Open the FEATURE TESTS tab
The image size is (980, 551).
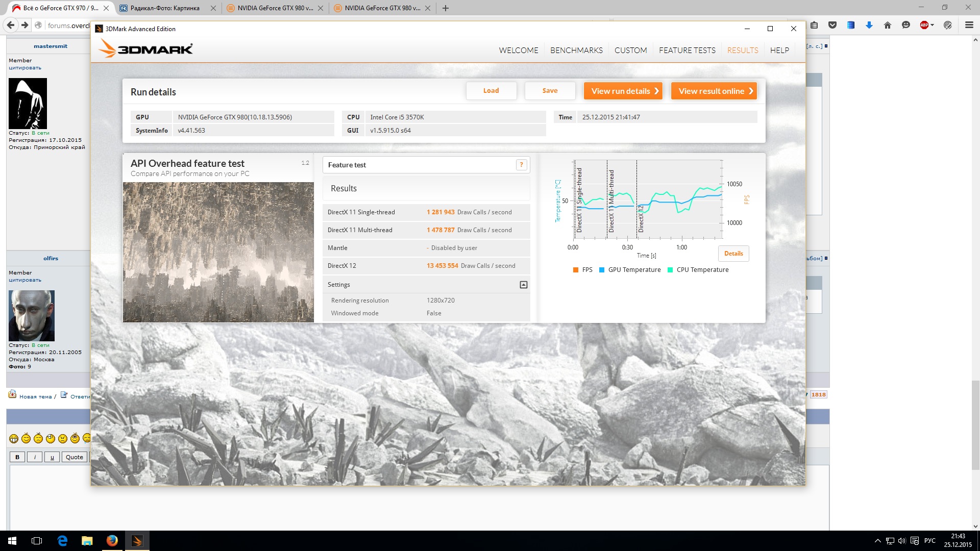687,50
